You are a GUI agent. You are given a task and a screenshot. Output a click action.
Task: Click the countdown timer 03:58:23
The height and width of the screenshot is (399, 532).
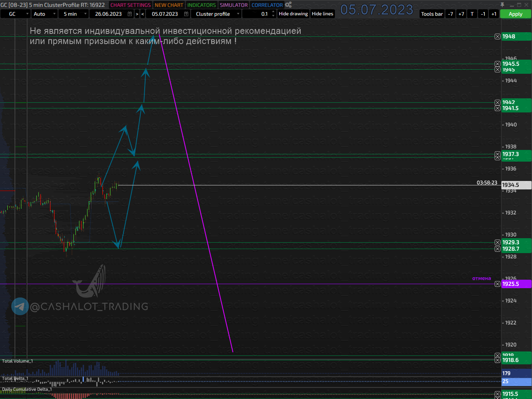tap(487, 183)
